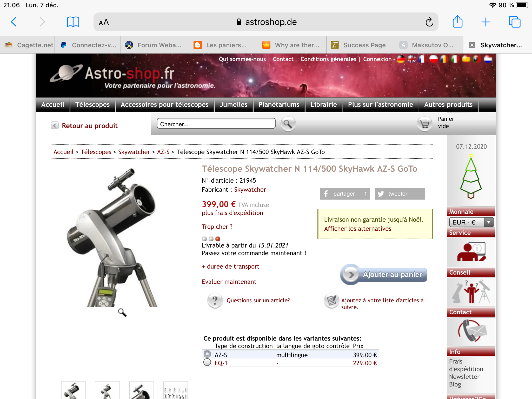Select the AZ-S variant radio button
The image size is (532, 399).
[x=207, y=354]
